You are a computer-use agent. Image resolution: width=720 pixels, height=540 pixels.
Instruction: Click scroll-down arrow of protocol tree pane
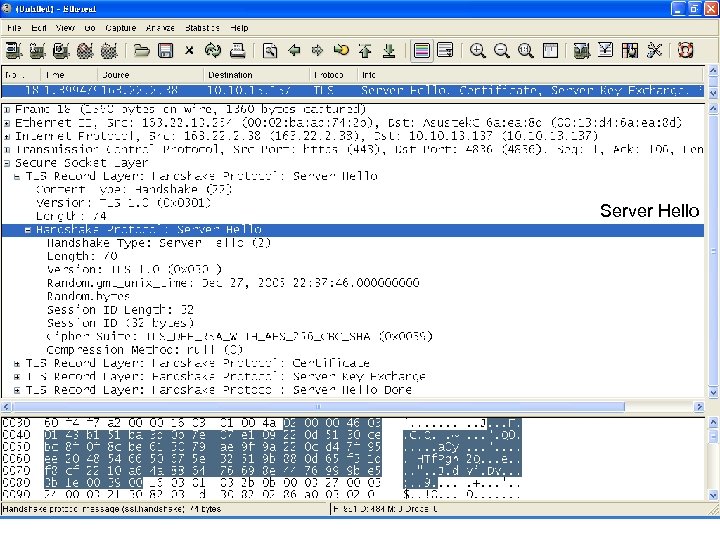click(713, 393)
